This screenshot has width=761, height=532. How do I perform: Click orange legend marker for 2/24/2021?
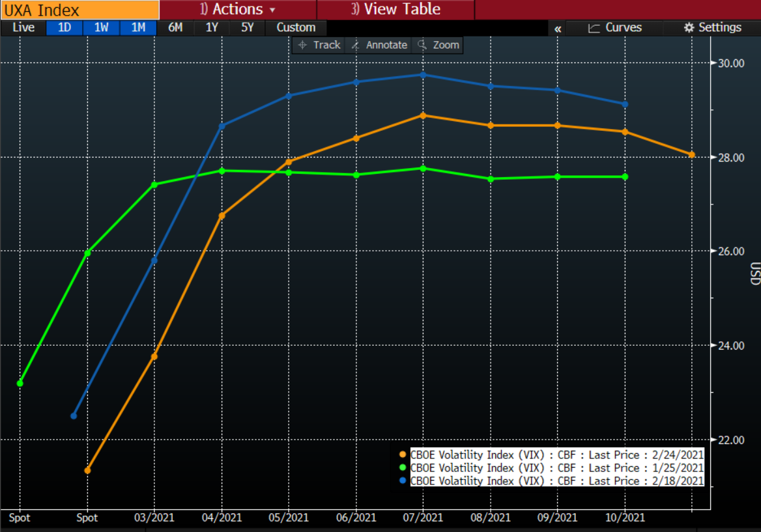tap(403, 455)
